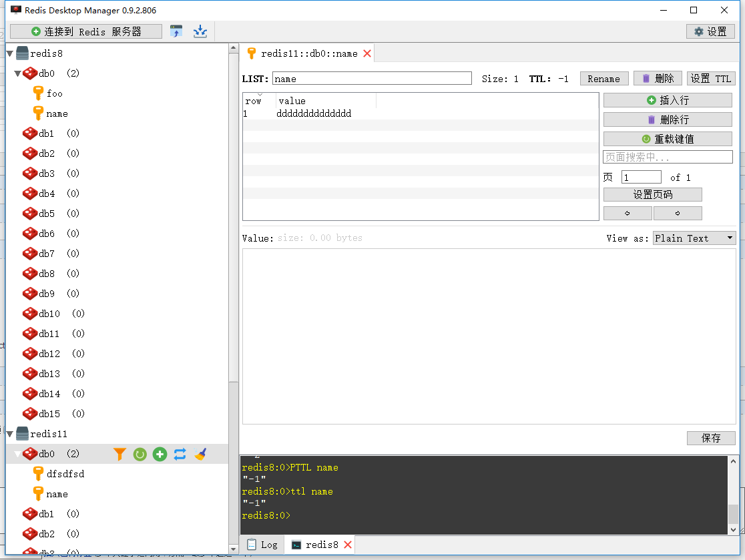This screenshot has width=745, height=560.
Task: Select db3 under redis8
Action: tap(47, 174)
